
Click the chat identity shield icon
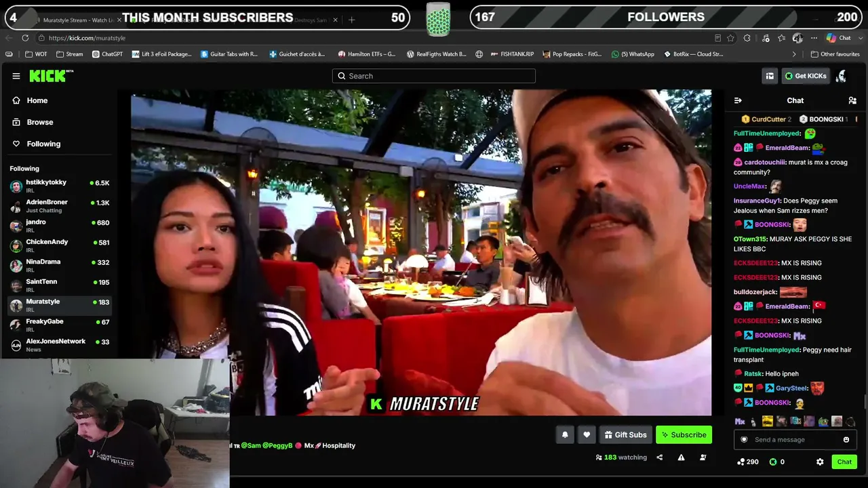[744, 440]
